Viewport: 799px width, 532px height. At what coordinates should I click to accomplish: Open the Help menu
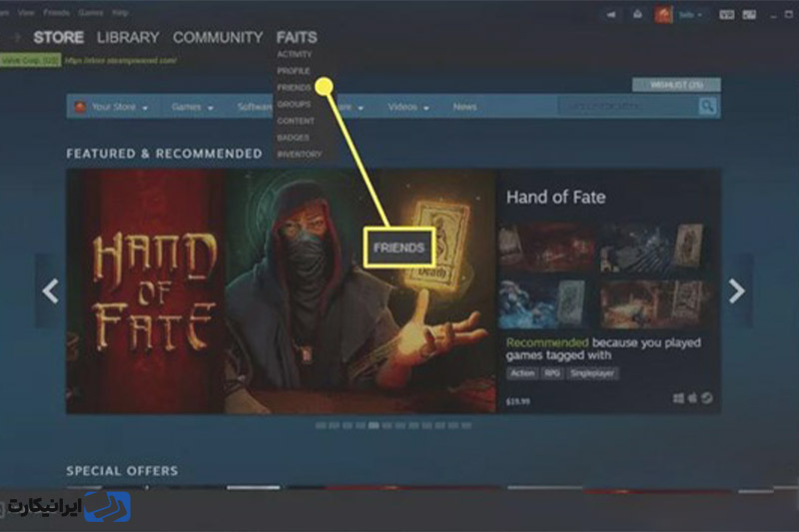coord(120,12)
